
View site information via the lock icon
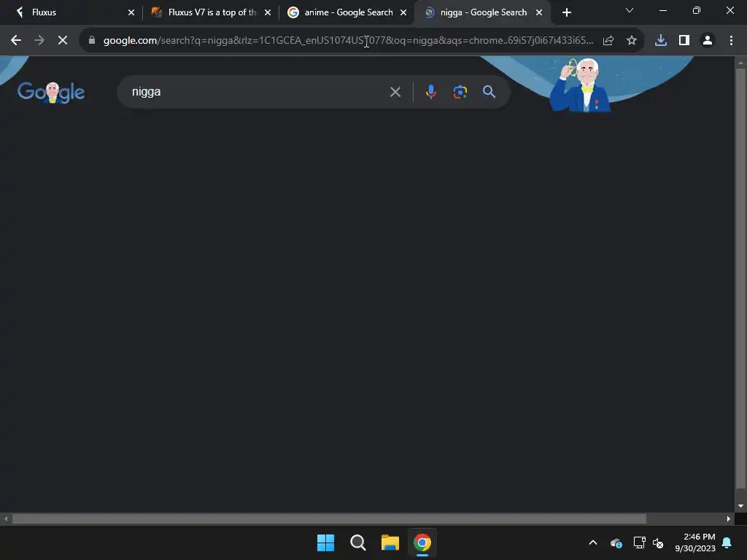92,41
